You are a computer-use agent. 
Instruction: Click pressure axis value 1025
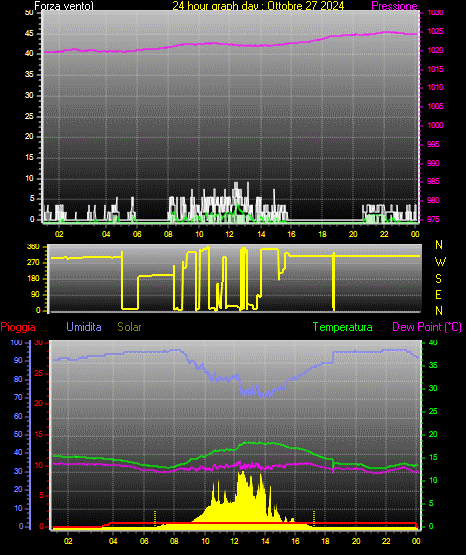436,31
